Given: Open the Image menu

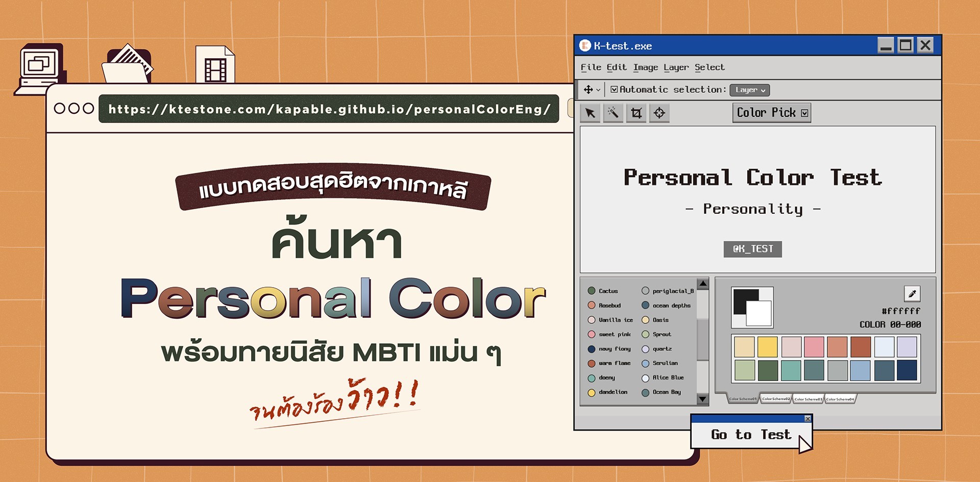Looking at the screenshot, I should (646, 67).
